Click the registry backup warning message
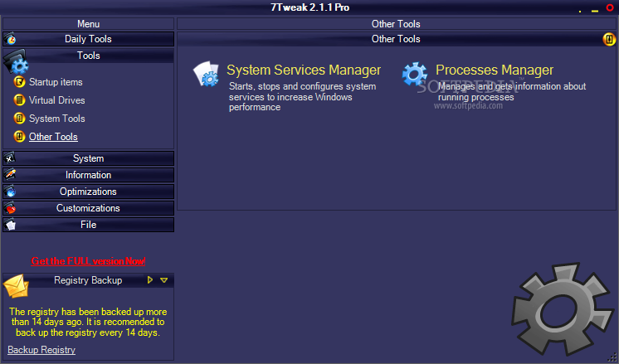This screenshot has height=364, width=619. pos(88,323)
